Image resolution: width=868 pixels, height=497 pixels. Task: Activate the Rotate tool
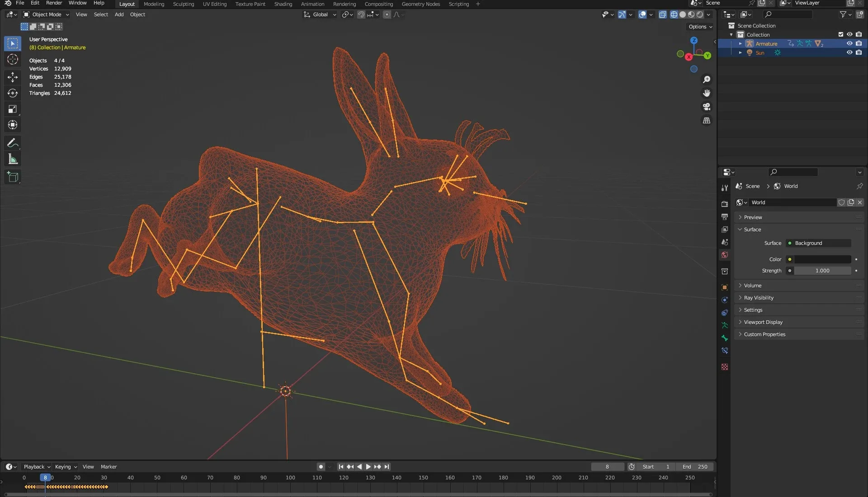[13, 93]
